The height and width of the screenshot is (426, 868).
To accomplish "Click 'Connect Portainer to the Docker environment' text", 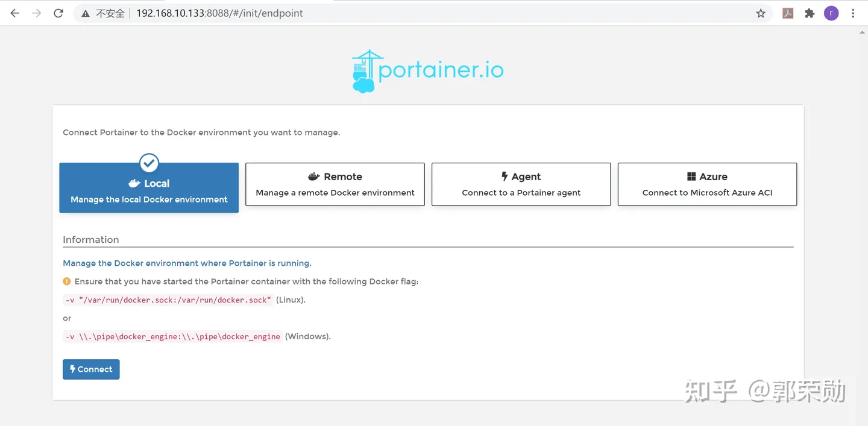I will [x=201, y=133].
